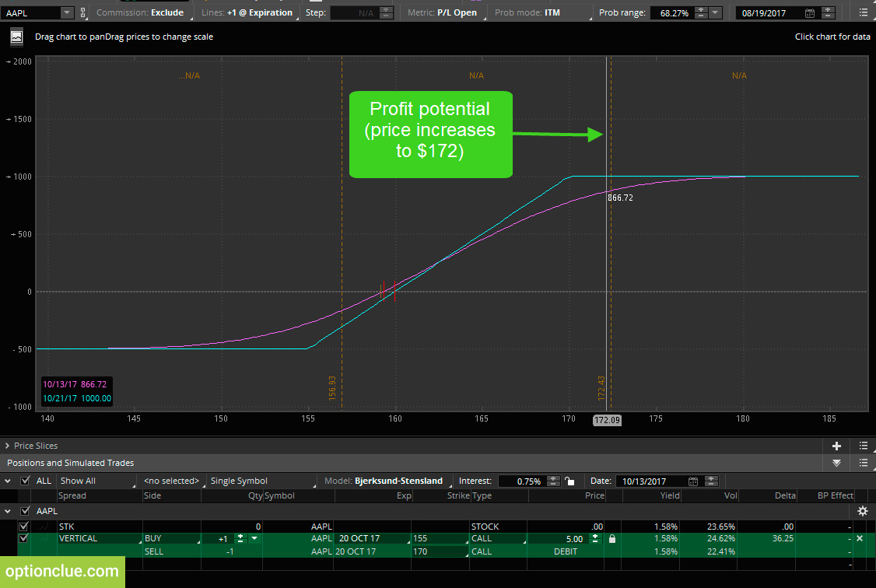This screenshot has height=588, width=876.
Task: Toggle the STK row checkbox
Action: [23, 526]
